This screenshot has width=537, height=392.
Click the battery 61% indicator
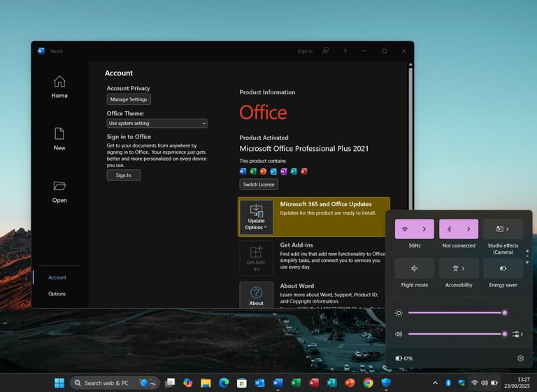click(404, 358)
